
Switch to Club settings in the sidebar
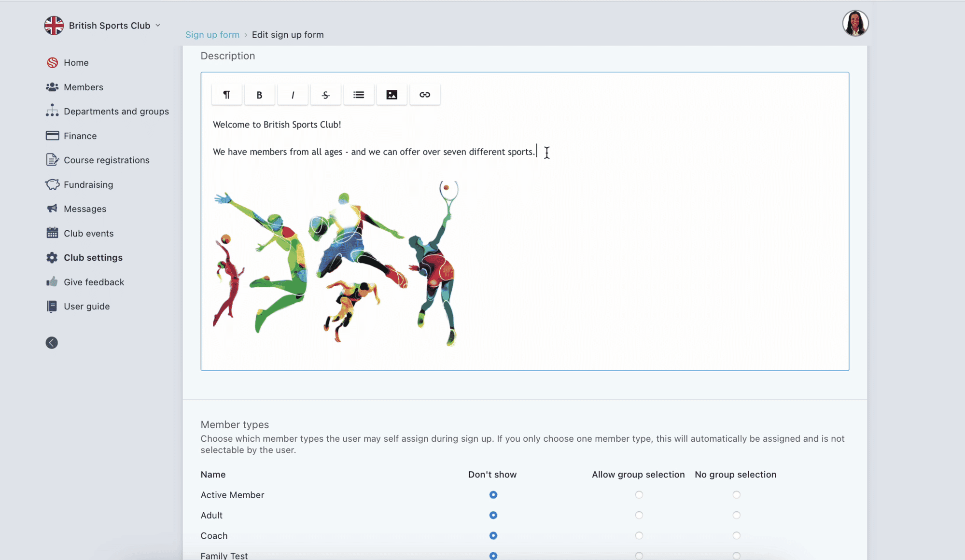tap(93, 257)
